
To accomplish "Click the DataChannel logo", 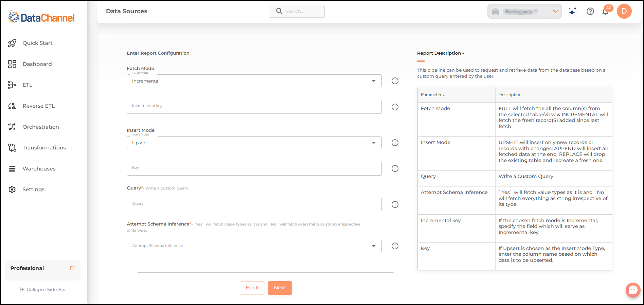I will (41, 17).
